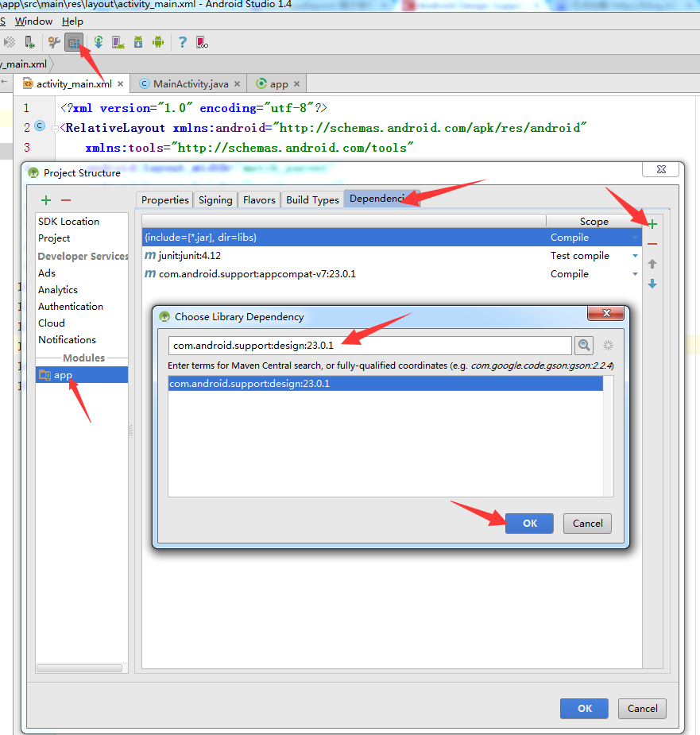The image size is (700, 735).
Task: Click Sync Project with Gradle Files icon
Action: click(x=98, y=43)
